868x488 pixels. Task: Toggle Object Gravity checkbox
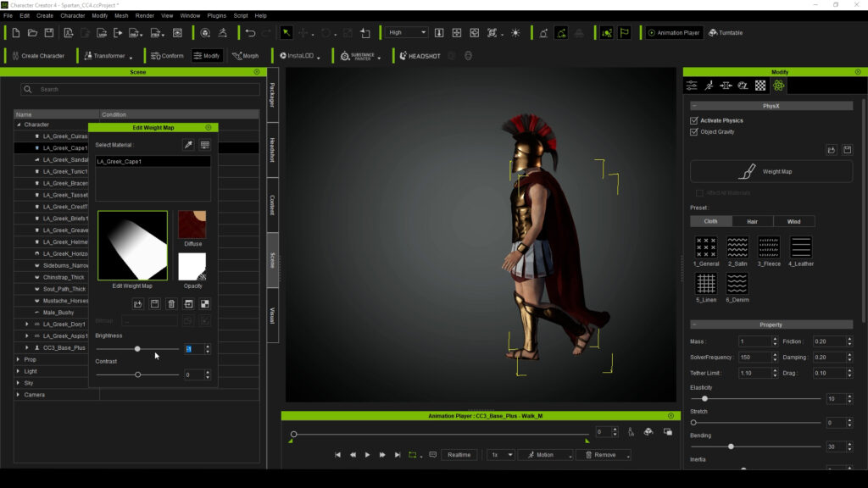tap(693, 131)
